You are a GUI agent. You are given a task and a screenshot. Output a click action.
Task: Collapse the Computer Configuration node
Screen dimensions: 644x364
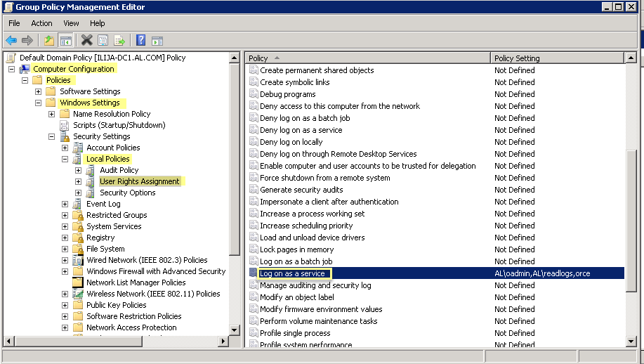[x=12, y=69]
